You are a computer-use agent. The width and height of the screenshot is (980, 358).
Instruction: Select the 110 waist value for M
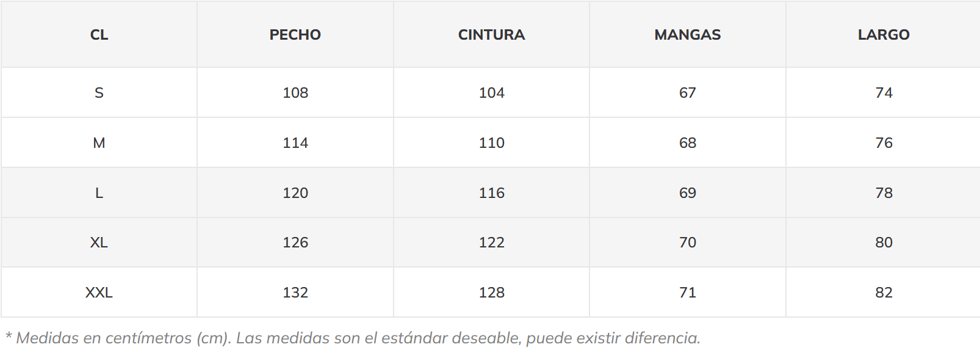[x=491, y=143]
